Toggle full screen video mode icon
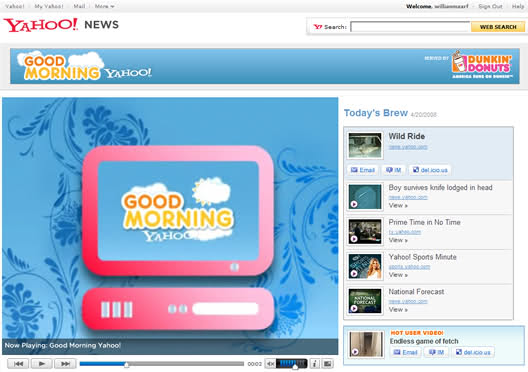The image size is (528, 372). click(x=328, y=364)
